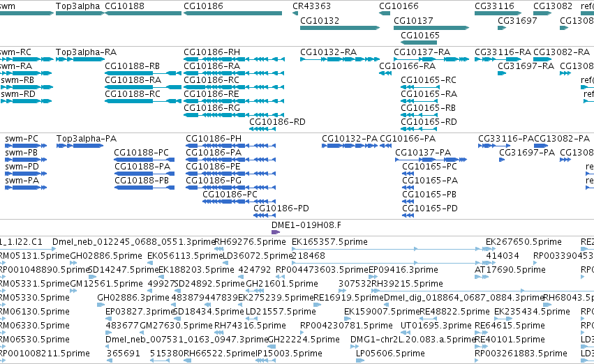Open the EK159007.5prime EST
Screen dimensions: 594x364
[x=382, y=312]
